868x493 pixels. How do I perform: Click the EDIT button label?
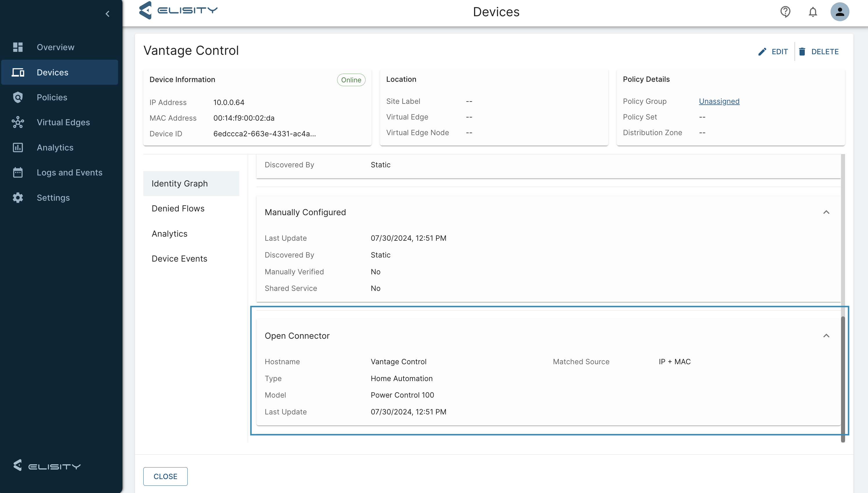click(x=780, y=52)
